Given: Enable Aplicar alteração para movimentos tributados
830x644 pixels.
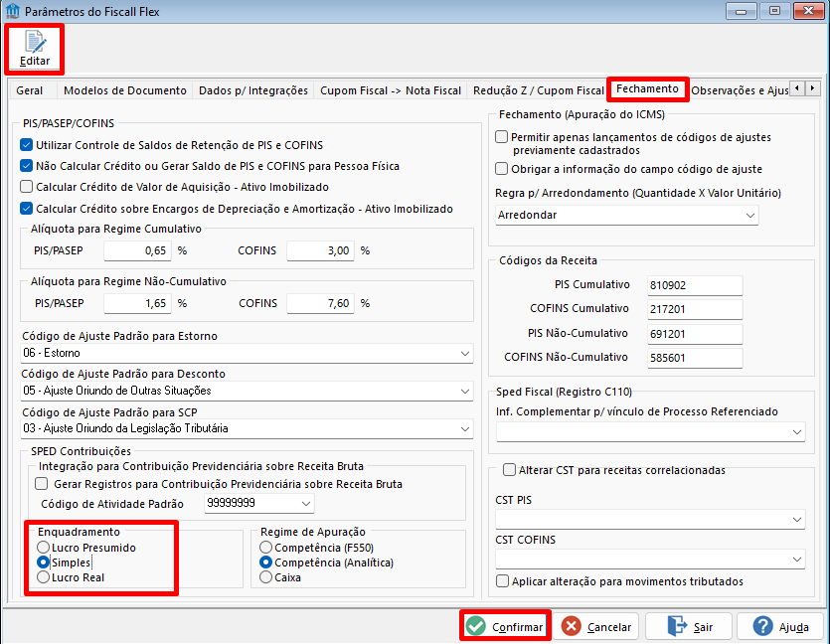Looking at the screenshot, I should (502, 581).
